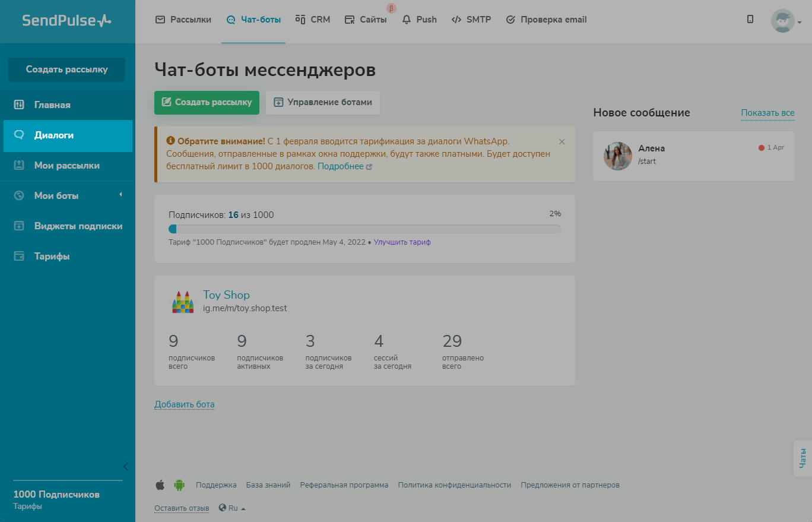Collapse the sidebar with the chevron
Image resolution: width=812 pixels, height=522 pixels.
(x=125, y=466)
